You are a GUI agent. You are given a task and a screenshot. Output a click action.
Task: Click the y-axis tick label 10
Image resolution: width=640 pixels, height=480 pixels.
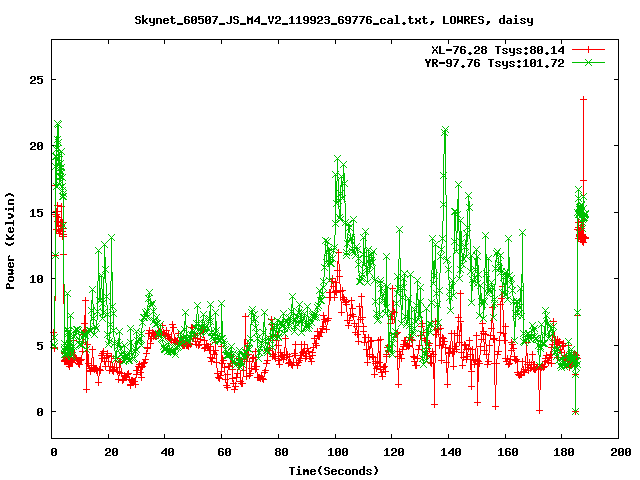[x=36, y=279]
